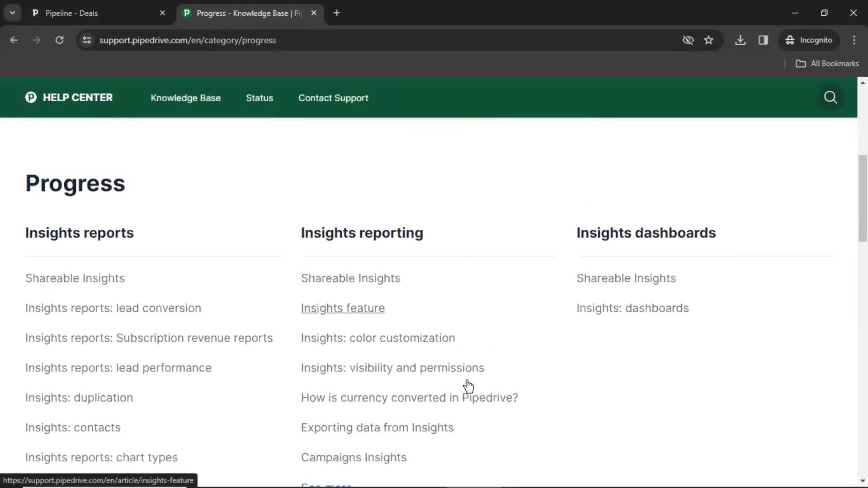Screen dimensions: 868x488
Task: Reload the current page
Action: pos(59,40)
